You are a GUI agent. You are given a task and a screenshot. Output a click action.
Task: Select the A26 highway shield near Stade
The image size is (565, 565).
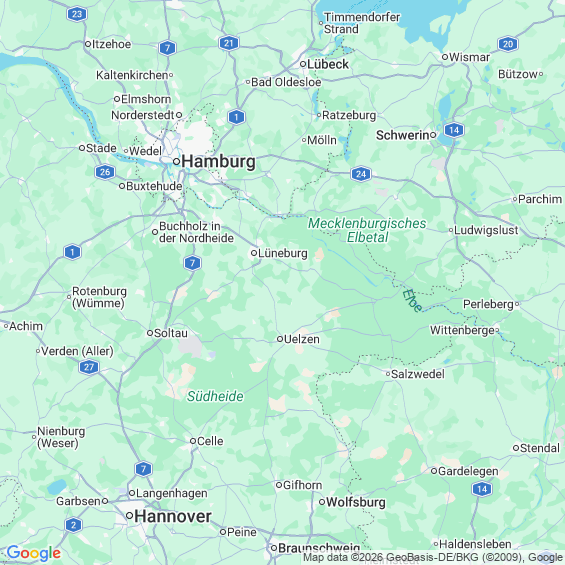[105, 172]
